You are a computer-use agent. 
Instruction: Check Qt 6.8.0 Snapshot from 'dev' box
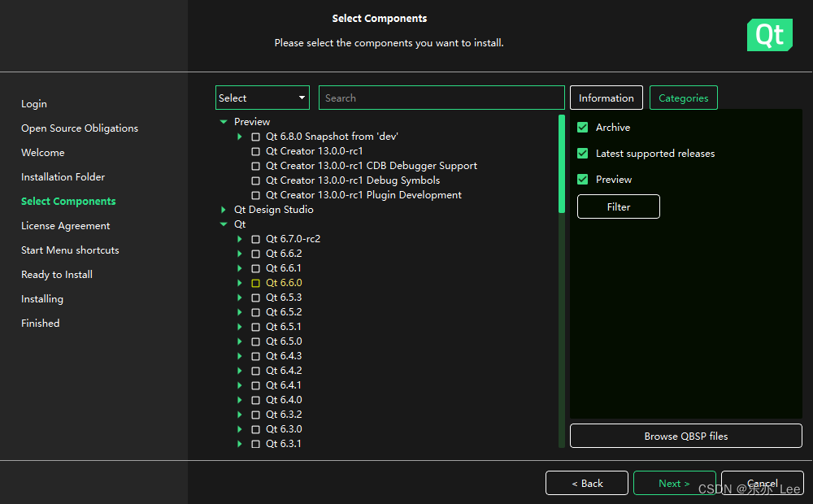click(x=255, y=137)
